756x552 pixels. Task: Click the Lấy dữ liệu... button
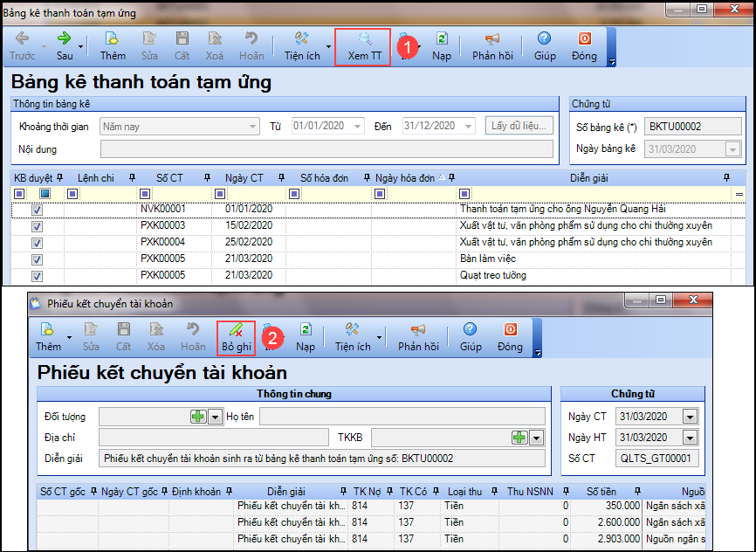519,126
